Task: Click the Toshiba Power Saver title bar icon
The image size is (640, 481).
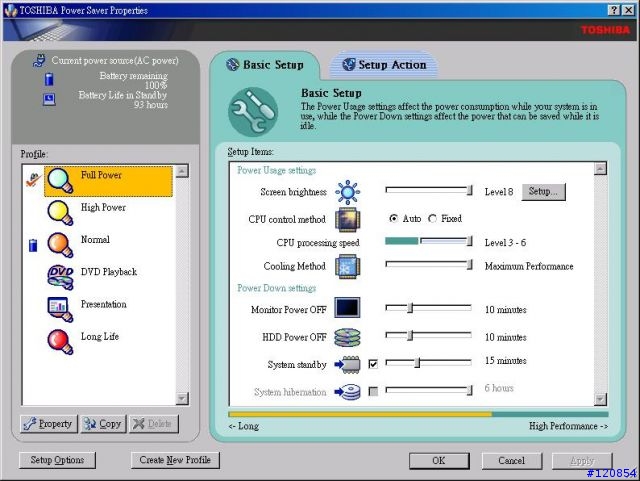Action: tap(11, 11)
